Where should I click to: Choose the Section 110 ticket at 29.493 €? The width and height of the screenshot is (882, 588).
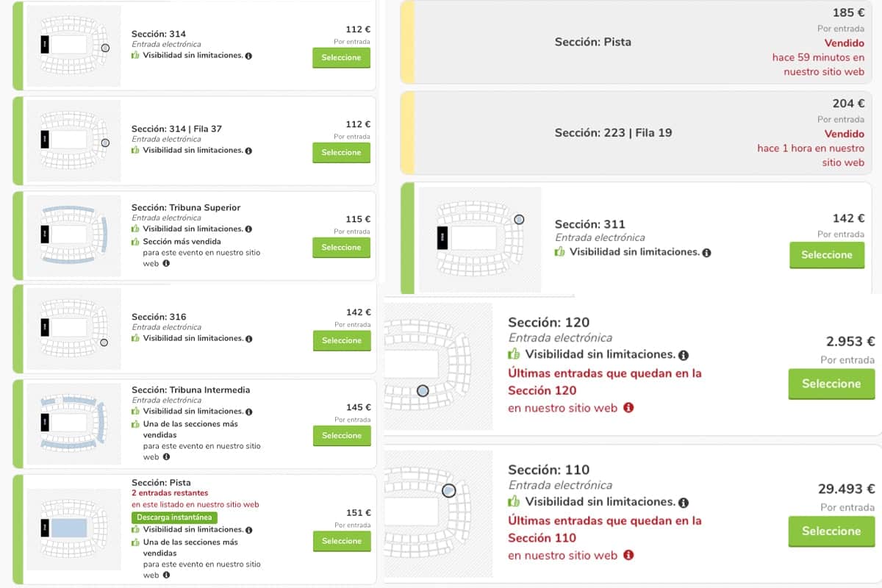pos(831,531)
